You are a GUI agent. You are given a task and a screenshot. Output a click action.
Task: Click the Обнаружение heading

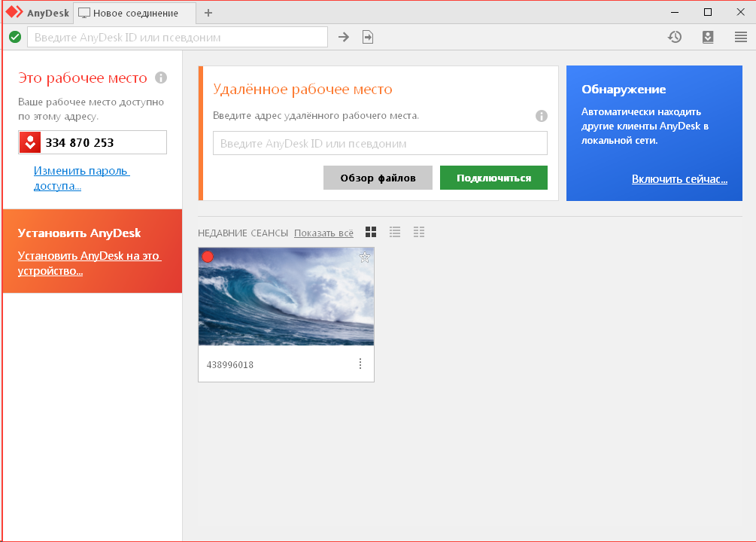tap(624, 90)
